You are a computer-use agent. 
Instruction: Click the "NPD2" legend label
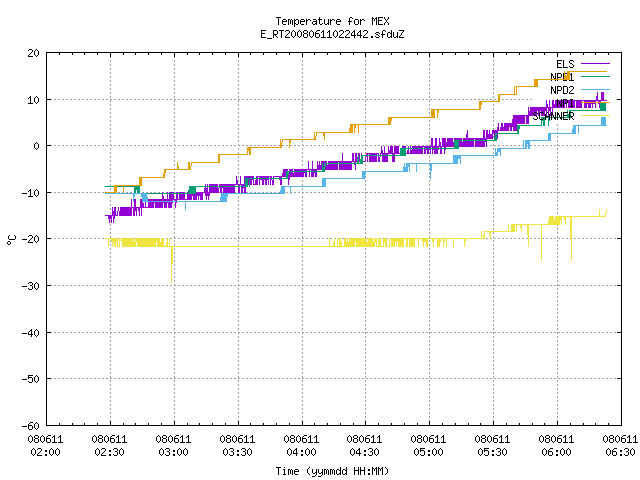(x=562, y=90)
